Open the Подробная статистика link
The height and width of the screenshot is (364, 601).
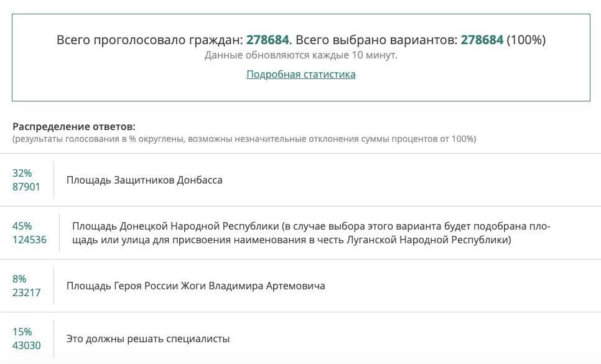pyautogui.click(x=301, y=74)
